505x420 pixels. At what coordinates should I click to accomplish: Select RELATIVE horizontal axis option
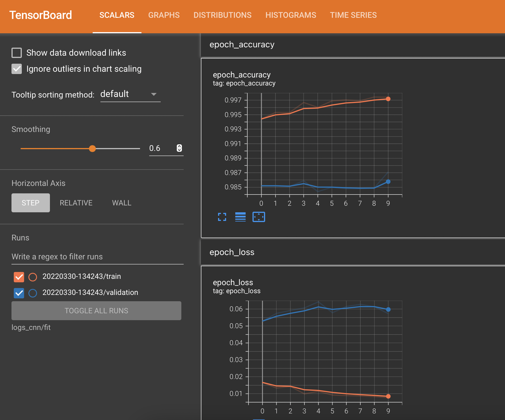[76, 203]
